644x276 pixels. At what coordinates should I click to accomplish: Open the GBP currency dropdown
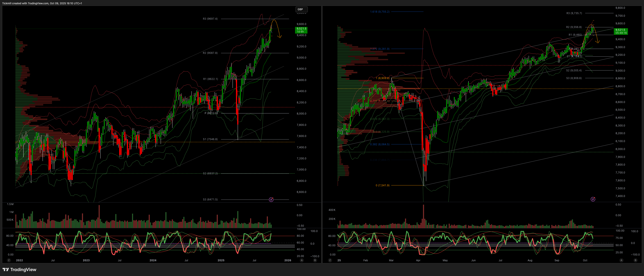point(301,9)
